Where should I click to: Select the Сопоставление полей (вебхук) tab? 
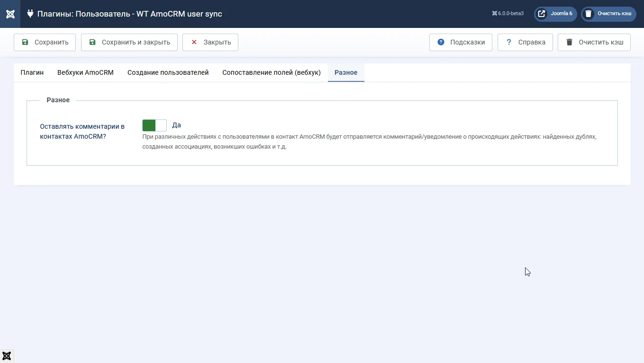(x=272, y=72)
